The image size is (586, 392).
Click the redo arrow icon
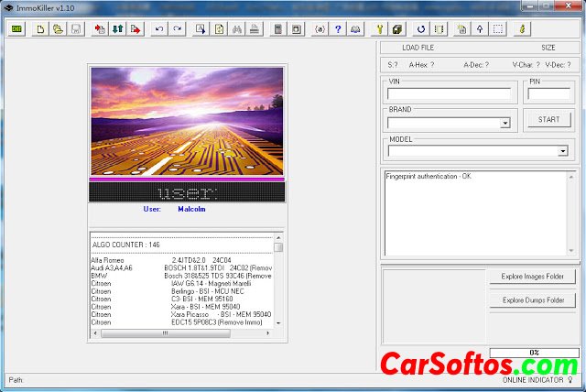pyautogui.click(x=177, y=29)
